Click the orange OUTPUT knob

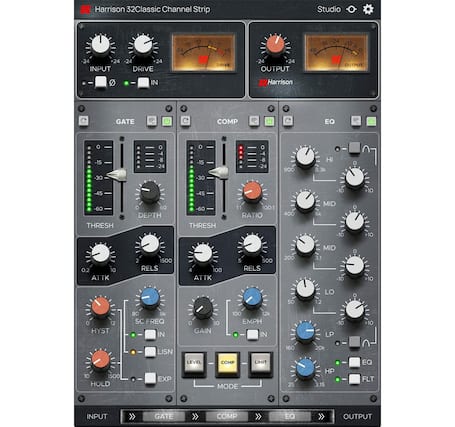pos(275,46)
